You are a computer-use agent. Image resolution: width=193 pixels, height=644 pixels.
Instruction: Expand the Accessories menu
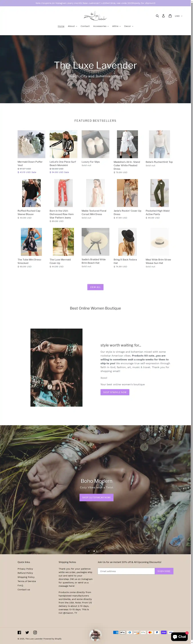pos(101,26)
